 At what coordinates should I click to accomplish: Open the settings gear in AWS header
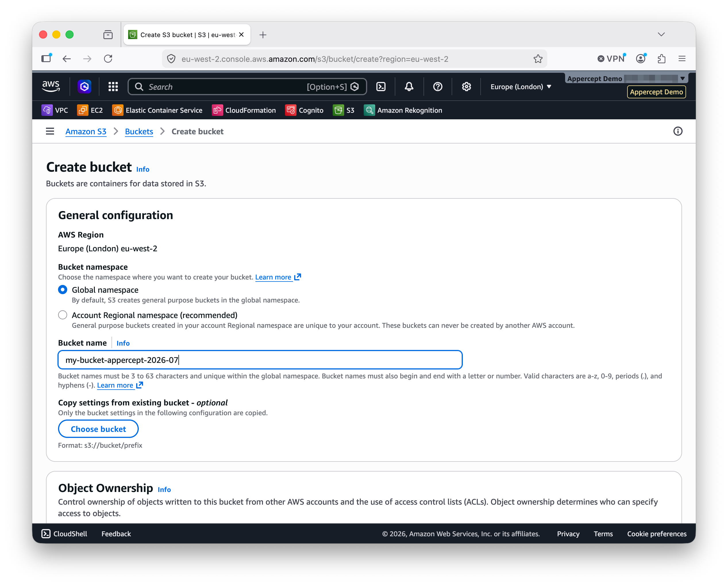pyautogui.click(x=466, y=87)
